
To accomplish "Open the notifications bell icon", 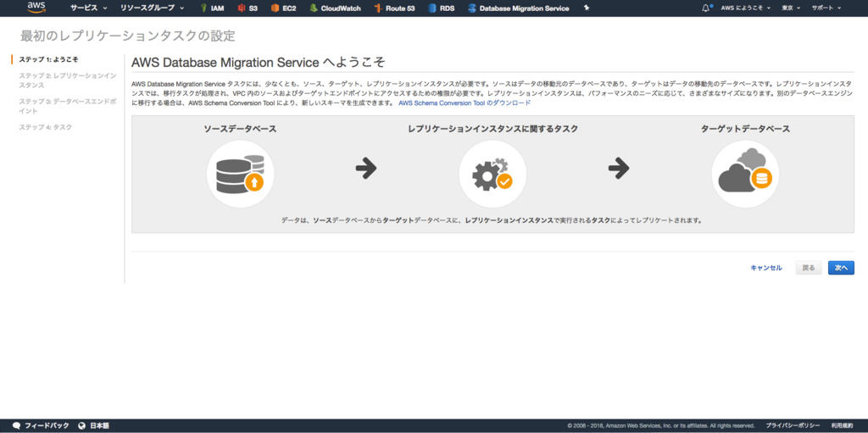I will (x=706, y=8).
